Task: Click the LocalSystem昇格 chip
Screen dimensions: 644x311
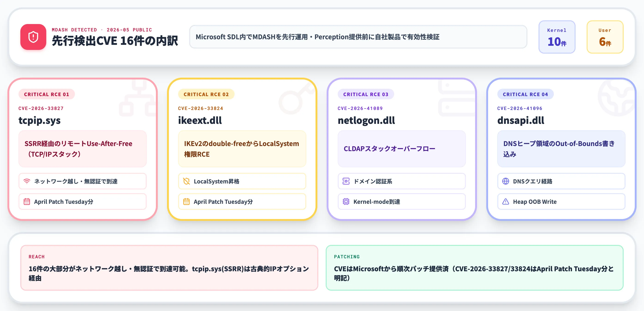Action: tap(242, 181)
